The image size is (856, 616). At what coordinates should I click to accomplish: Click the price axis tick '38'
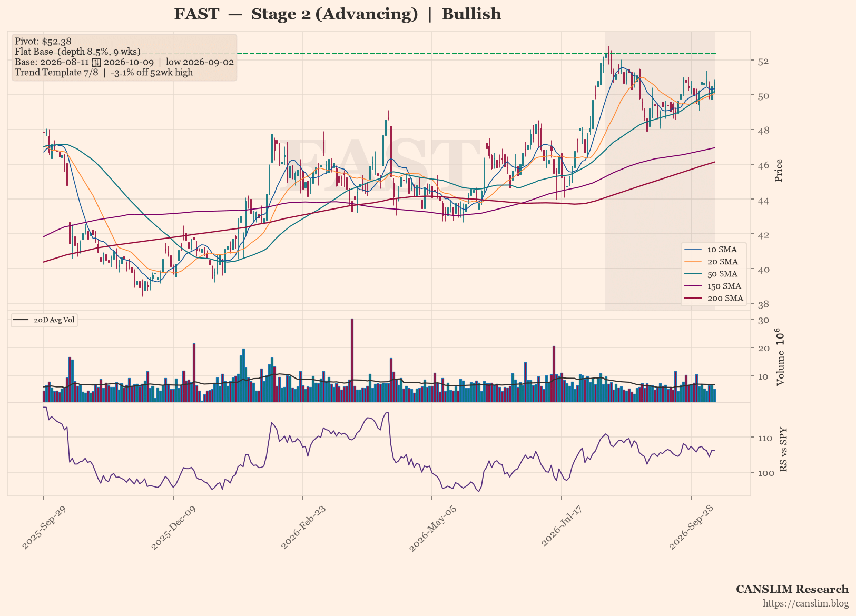tap(763, 304)
